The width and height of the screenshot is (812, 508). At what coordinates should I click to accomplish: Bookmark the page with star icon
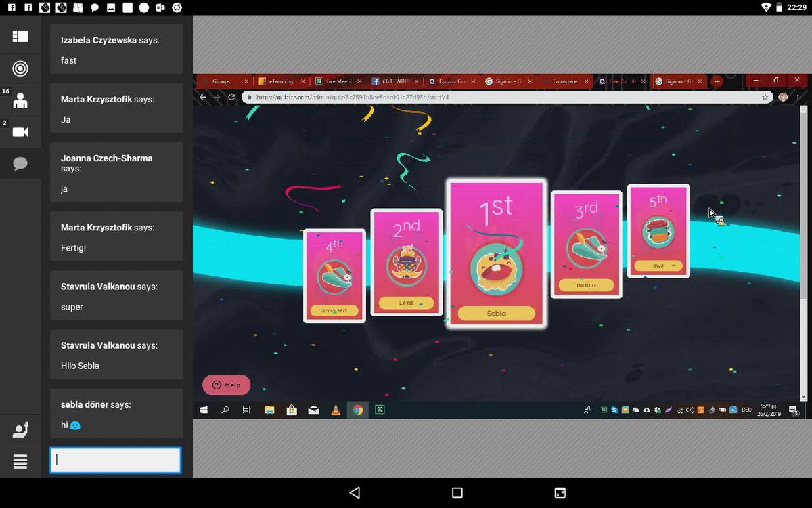(765, 97)
